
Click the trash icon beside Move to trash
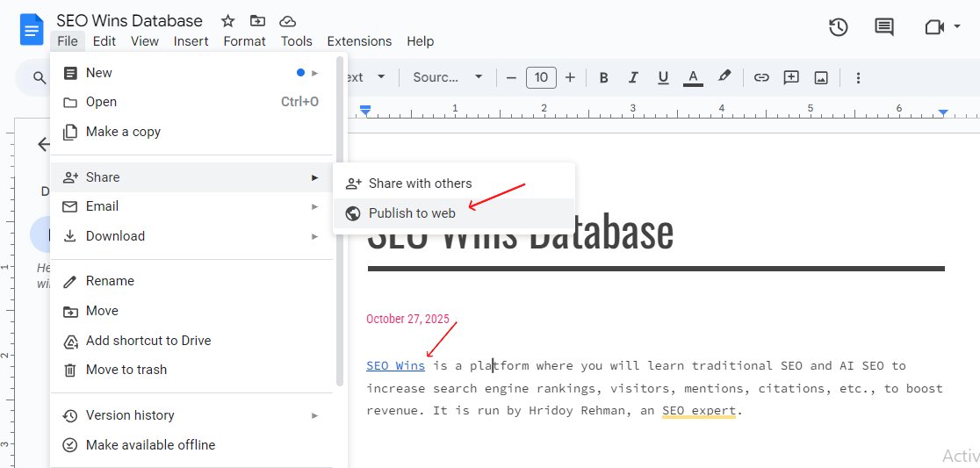pyautogui.click(x=70, y=370)
